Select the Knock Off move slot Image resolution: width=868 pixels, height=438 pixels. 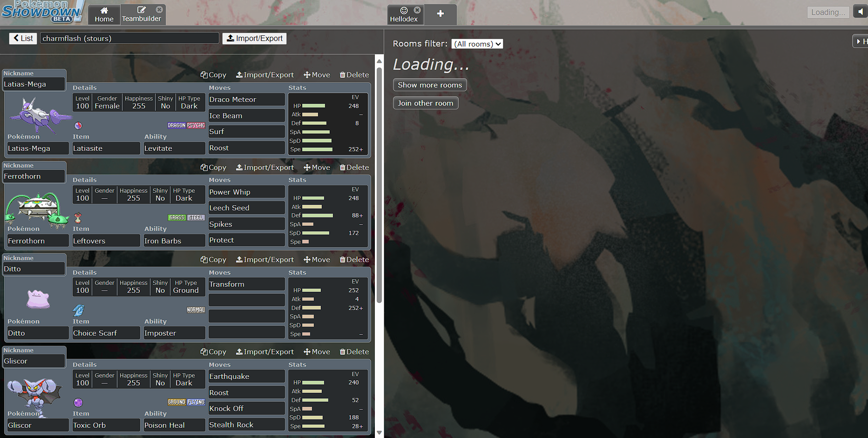click(246, 409)
